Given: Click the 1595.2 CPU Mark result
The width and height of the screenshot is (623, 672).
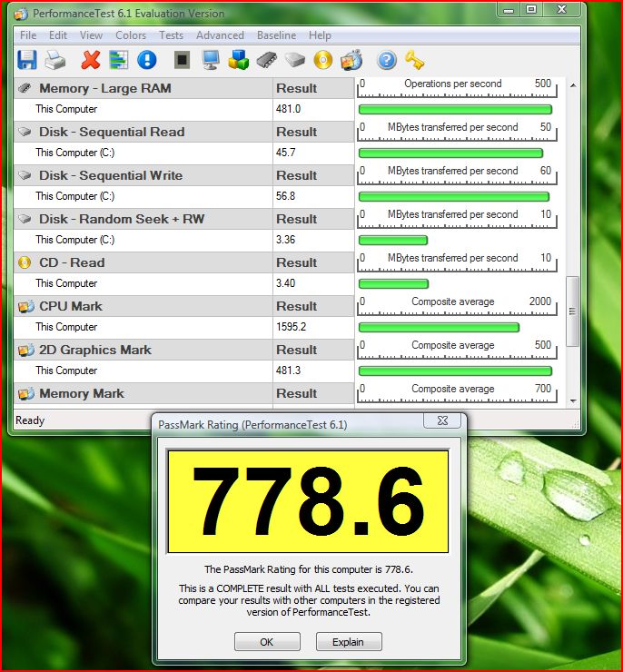Looking at the screenshot, I should tap(292, 327).
